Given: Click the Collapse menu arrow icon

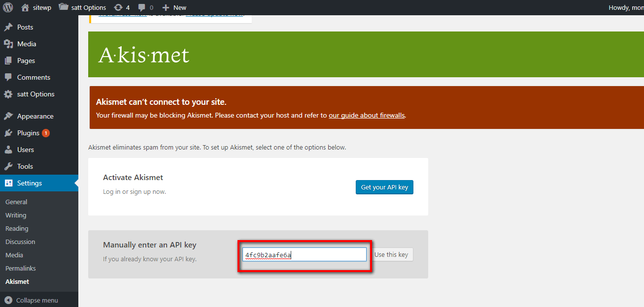Looking at the screenshot, I should coord(8,300).
